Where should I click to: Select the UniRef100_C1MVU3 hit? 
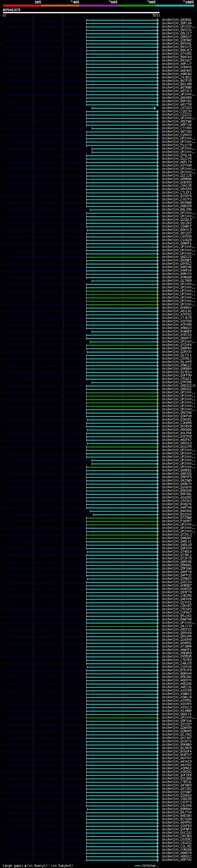pos(176,135)
